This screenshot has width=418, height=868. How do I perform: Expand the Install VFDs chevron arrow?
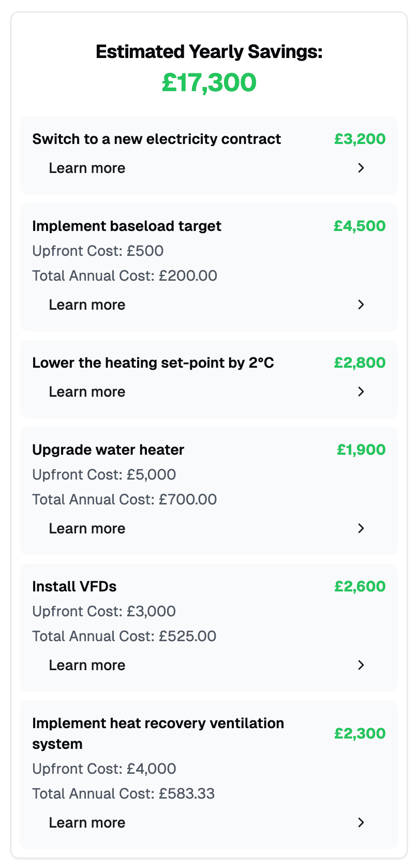pyautogui.click(x=361, y=665)
